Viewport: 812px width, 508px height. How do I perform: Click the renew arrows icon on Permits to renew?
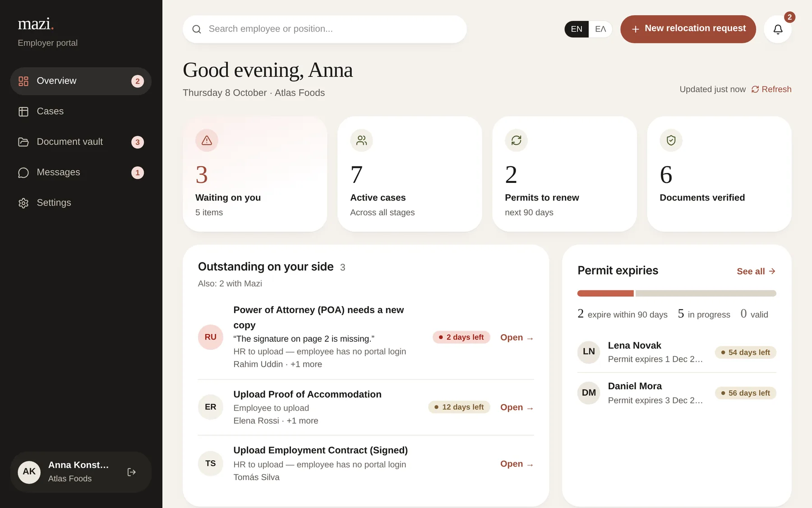[516, 140]
